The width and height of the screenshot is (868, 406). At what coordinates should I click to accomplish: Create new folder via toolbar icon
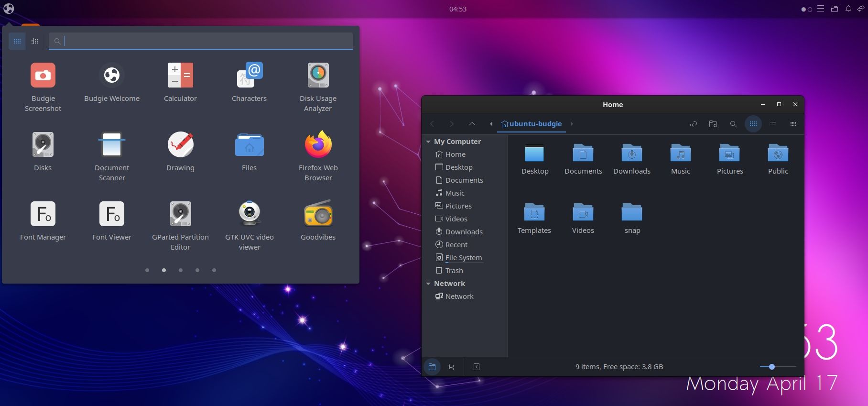tap(713, 124)
